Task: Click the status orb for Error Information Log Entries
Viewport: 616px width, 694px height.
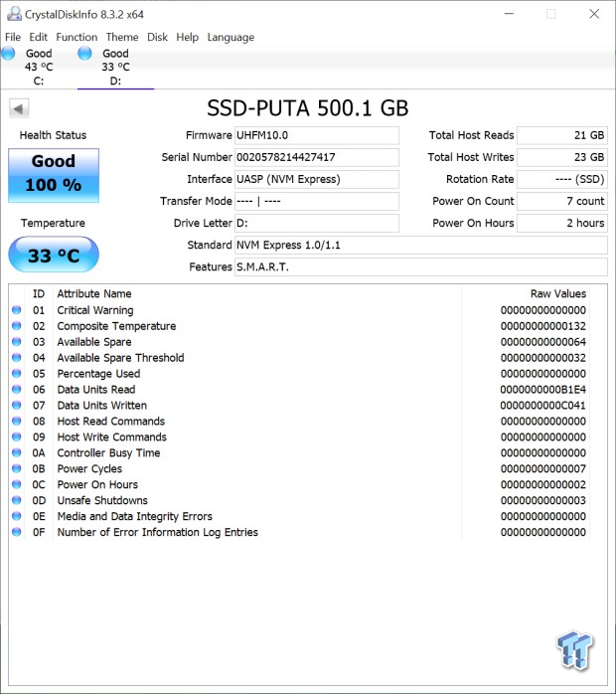Action: pyautogui.click(x=17, y=533)
